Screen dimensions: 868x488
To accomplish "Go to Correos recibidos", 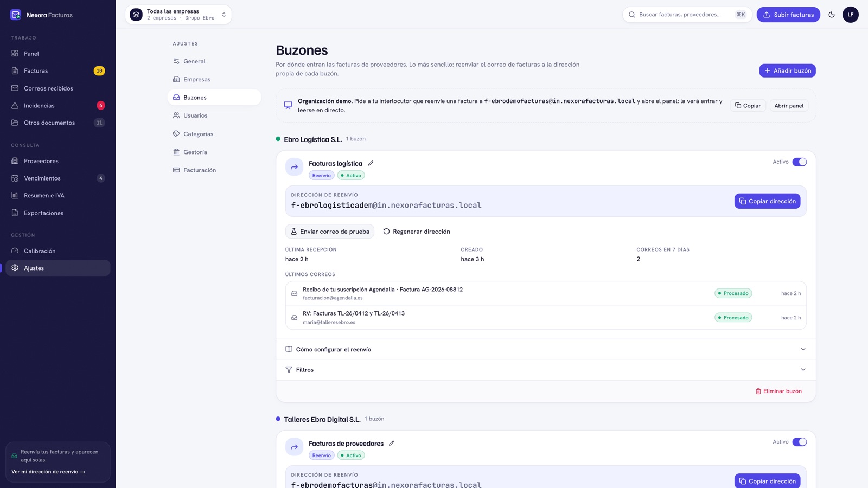I will coord(58,88).
